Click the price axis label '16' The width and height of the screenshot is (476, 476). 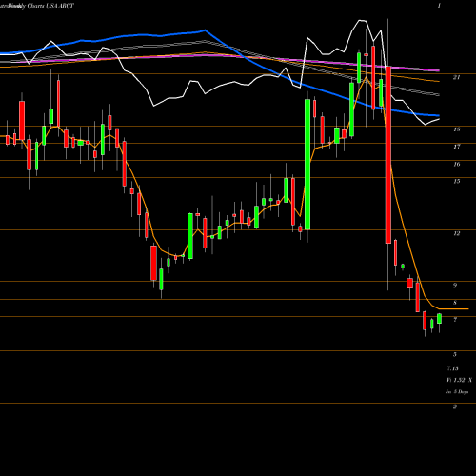pyautogui.click(x=456, y=164)
